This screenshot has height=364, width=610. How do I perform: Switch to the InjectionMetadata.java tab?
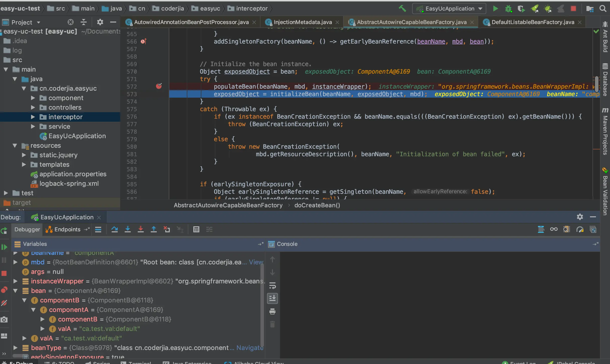(302, 22)
